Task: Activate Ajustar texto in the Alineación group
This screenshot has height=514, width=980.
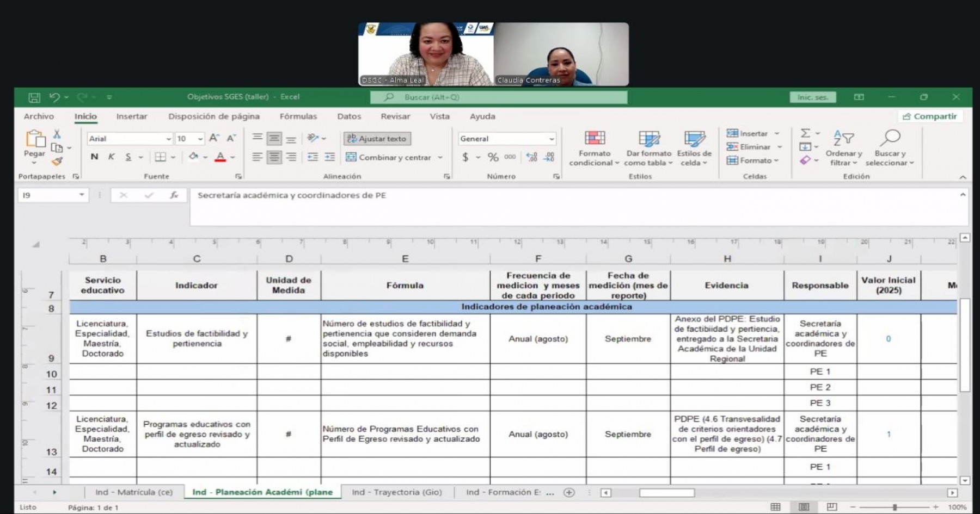Action: [377, 138]
